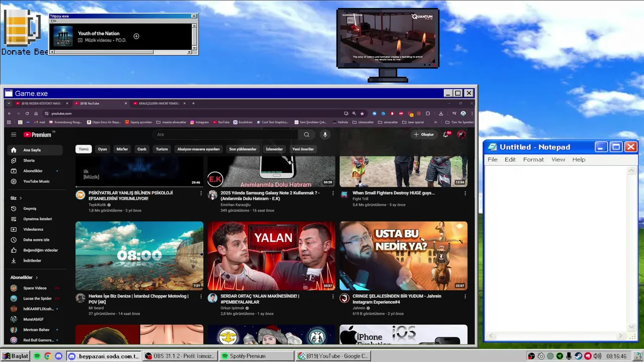Open the YouTube notifications bell

pos(446,135)
